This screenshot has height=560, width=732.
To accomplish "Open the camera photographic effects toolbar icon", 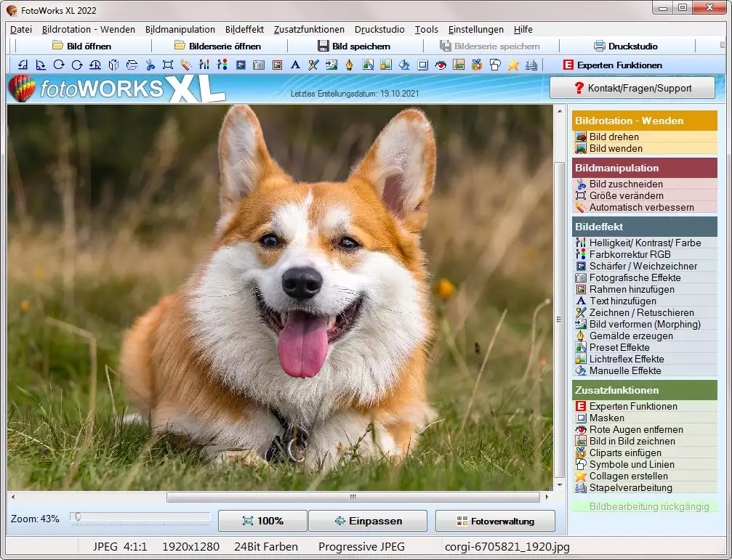I will 258,65.
